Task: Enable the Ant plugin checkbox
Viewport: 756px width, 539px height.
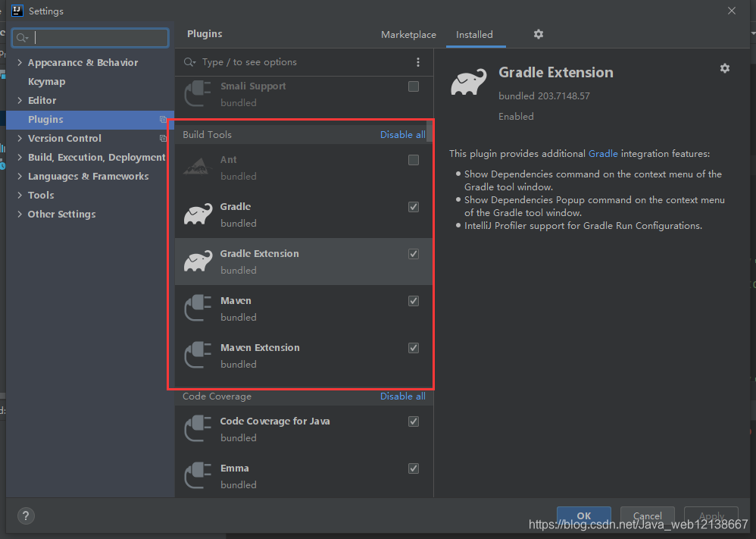Action: coord(414,160)
